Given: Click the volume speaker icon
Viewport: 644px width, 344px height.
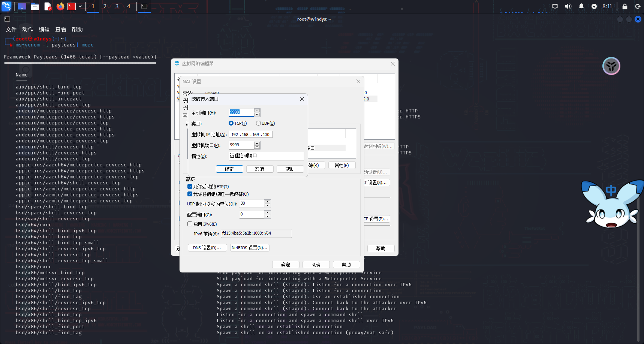Looking at the screenshot, I should tap(568, 6).
